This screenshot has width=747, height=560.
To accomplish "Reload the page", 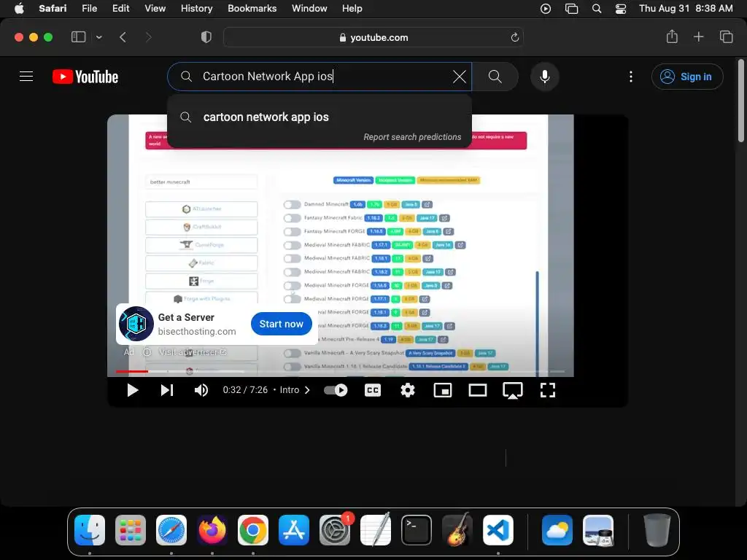I will 514,38.
